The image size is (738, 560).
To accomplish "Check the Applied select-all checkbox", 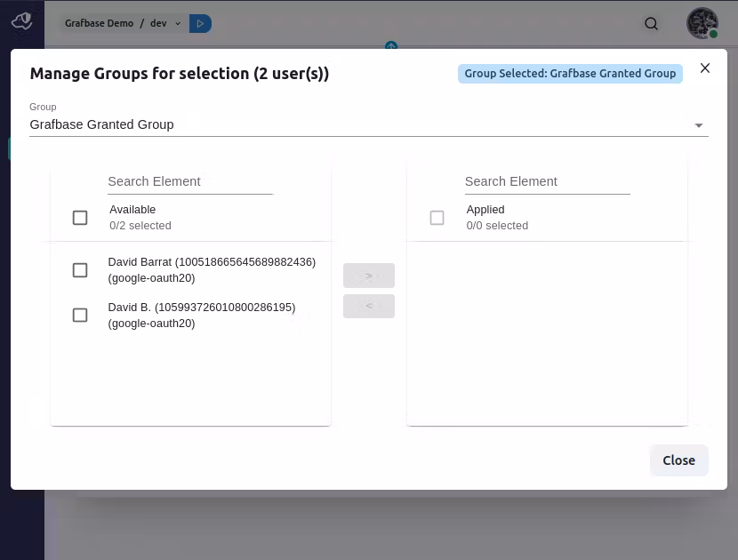I will [x=437, y=218].
